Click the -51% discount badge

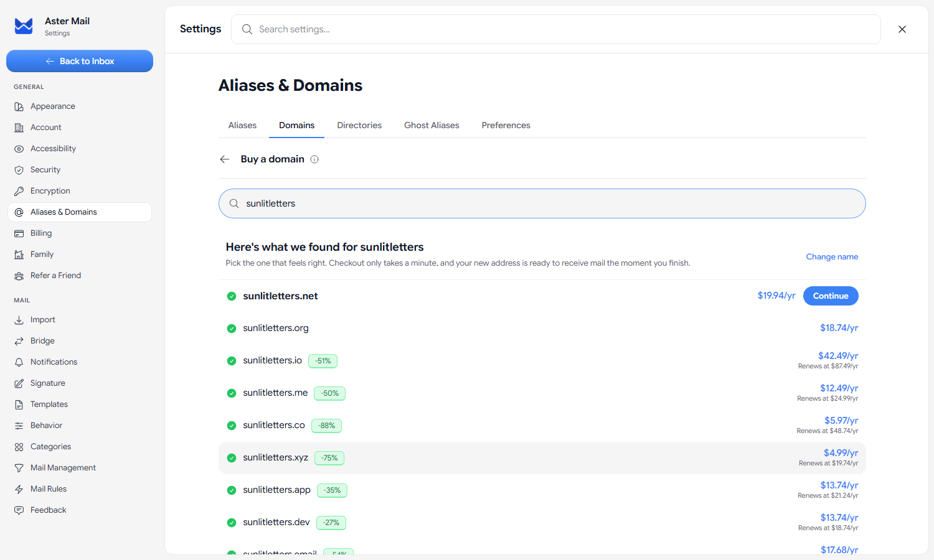tap(323, 361)
